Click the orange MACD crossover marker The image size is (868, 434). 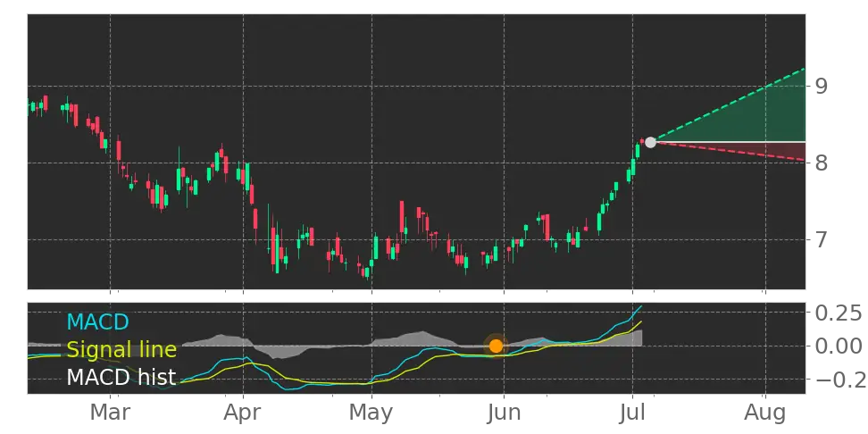pos(496,346)
